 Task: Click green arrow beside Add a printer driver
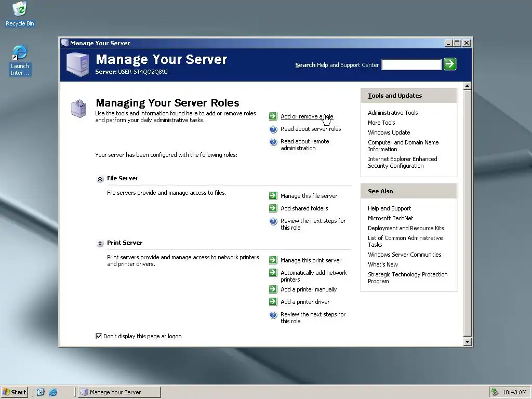tap(273, 302)
